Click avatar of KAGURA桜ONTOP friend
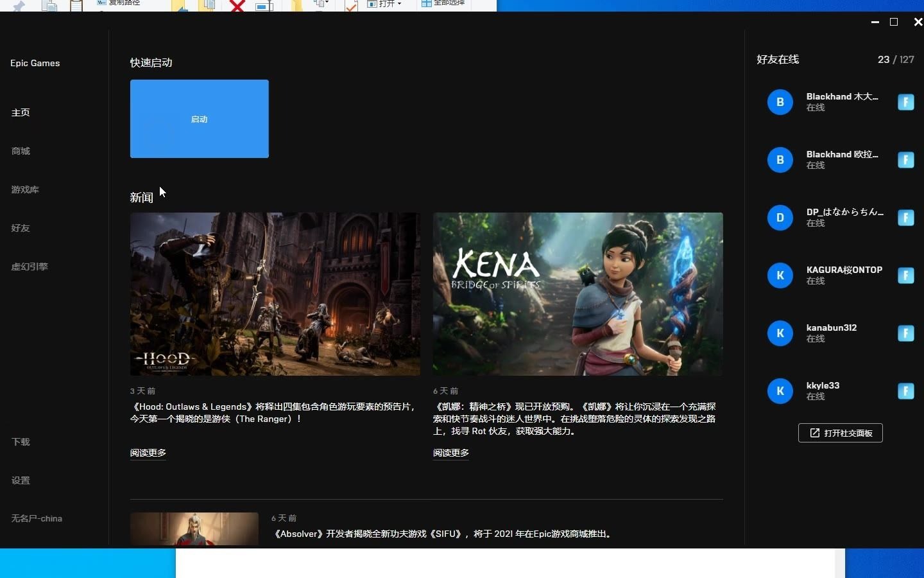 point(780,276)
